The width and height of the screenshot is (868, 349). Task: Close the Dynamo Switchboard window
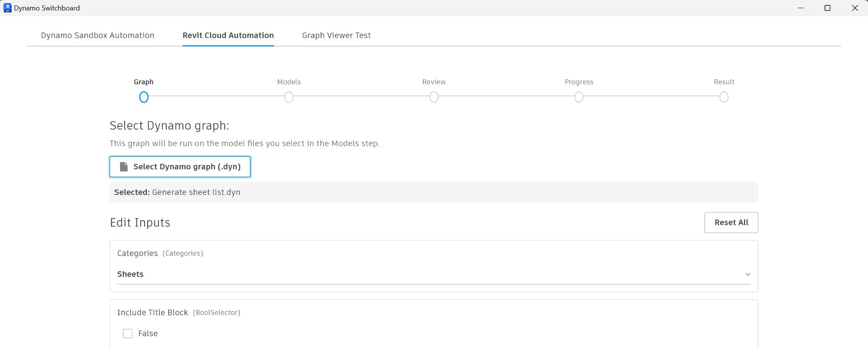click(x=855, y=8)
